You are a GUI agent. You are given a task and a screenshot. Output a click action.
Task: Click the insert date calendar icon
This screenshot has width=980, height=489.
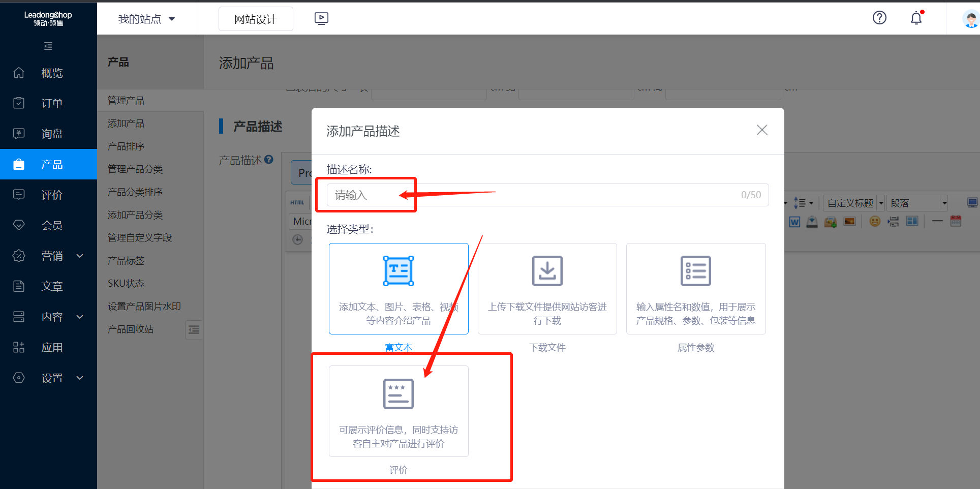956,222
